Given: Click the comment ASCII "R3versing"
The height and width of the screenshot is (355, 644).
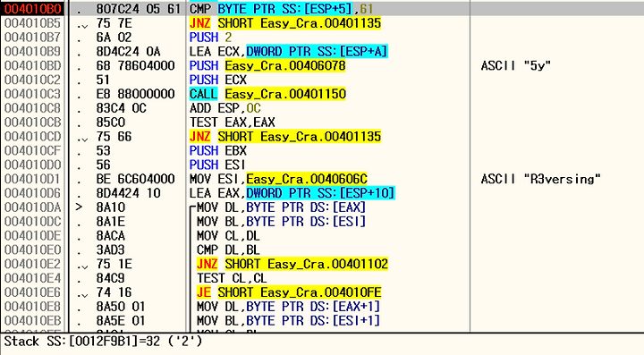Looking at the screenshot, I should (540, 179).
